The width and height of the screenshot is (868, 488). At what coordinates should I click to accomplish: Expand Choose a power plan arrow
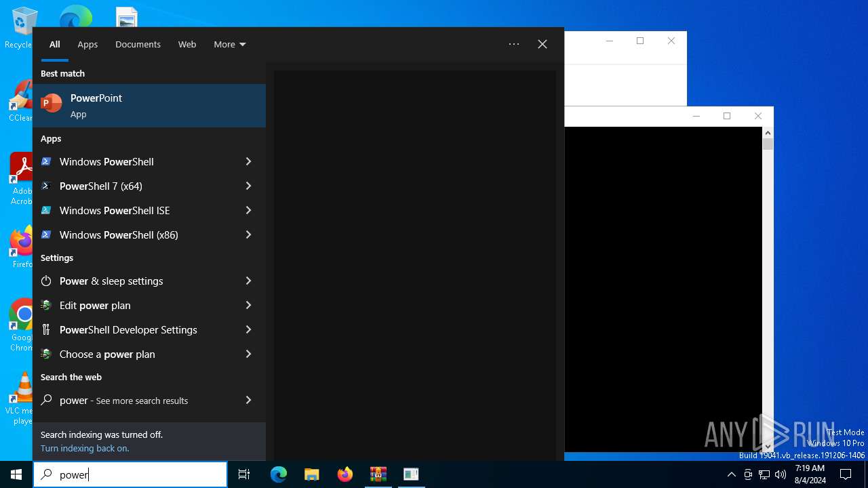click(248, 354)
